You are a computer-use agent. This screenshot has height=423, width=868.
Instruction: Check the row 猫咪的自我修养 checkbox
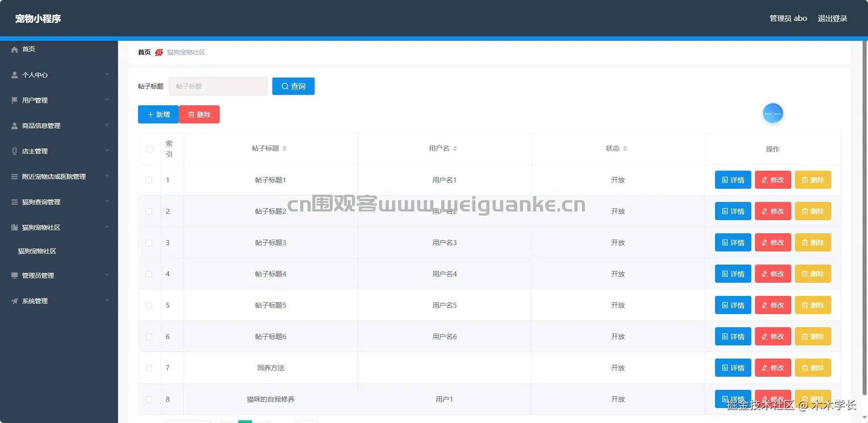click(x=149, y=399)
